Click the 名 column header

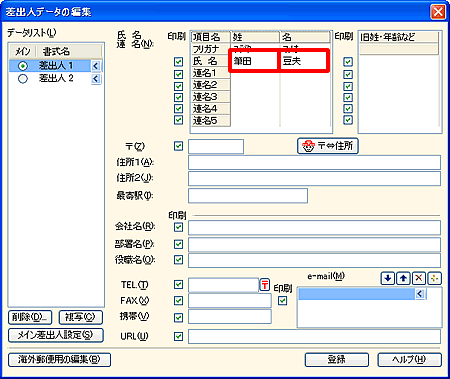pyautogui.click(x=305, y=37)
